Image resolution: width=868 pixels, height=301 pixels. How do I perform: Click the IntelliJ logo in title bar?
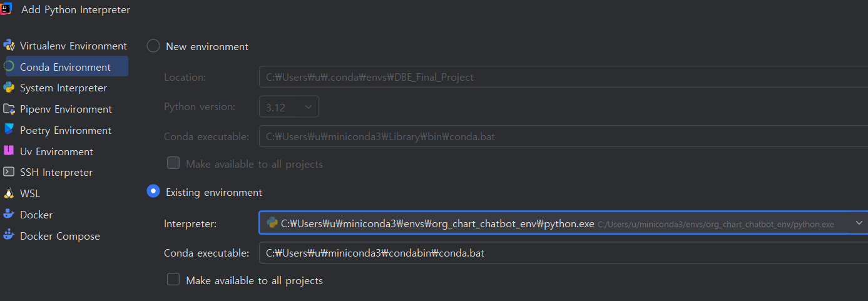point(6,9)
